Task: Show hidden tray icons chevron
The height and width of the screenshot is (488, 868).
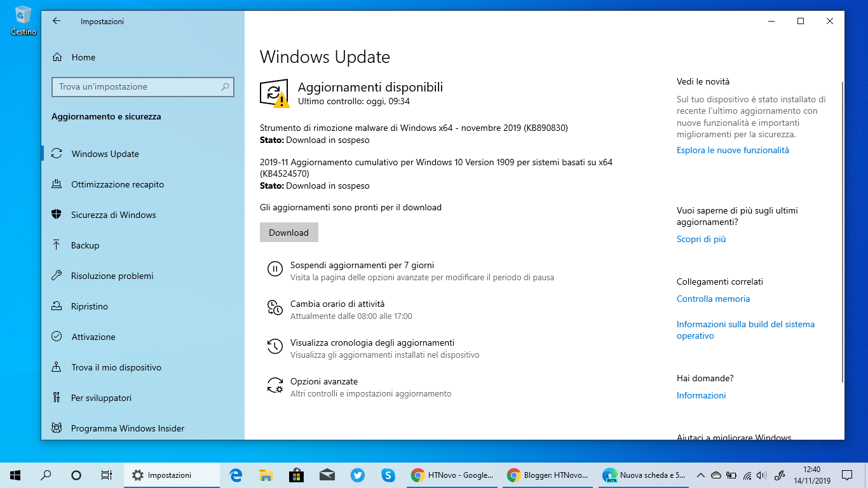Action: click(x=701, y=475)
